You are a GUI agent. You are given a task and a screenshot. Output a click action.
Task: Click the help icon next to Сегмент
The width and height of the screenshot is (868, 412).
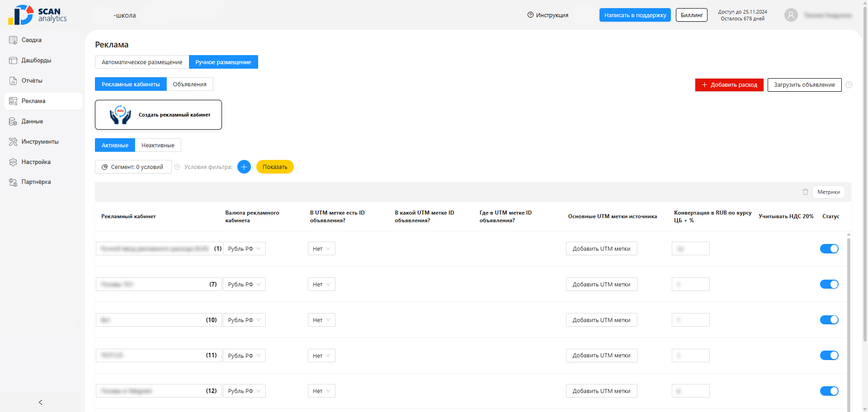pos(177,167)
